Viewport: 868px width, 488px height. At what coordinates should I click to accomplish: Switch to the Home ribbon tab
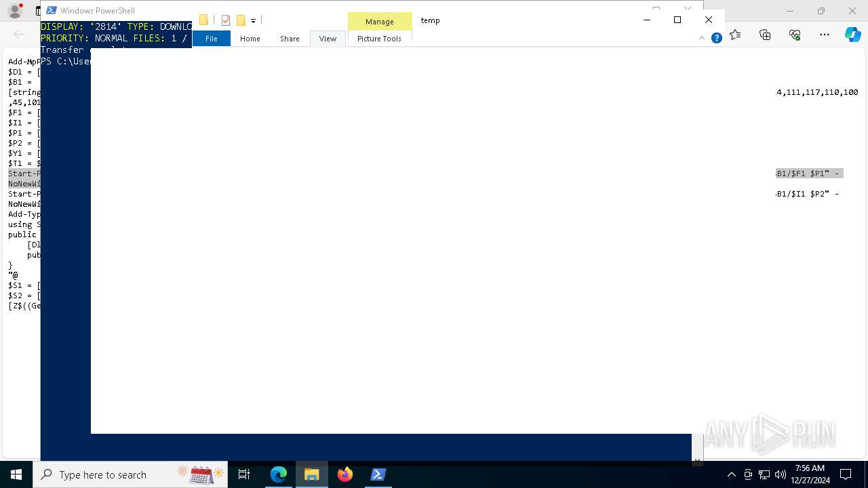[x=250, y=39]
